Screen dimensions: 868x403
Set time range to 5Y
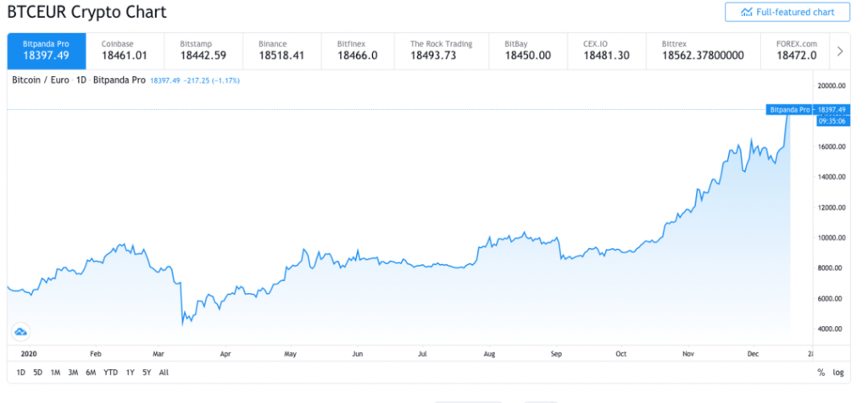pos(147,373)
